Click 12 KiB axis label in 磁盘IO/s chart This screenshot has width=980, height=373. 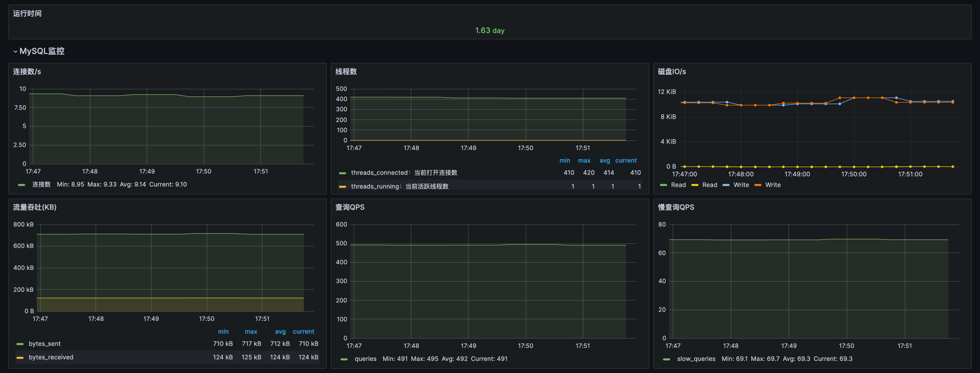[667, 92]
